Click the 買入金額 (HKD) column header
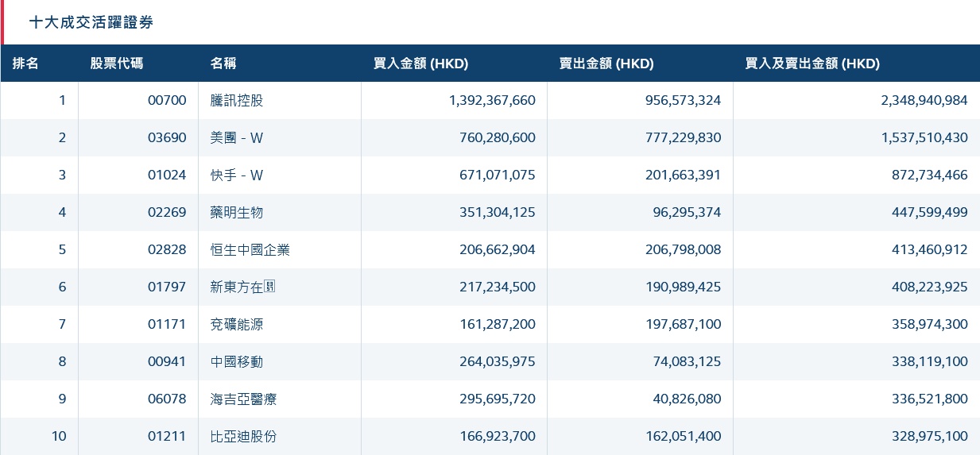The height and width of the screenshot is (455, 980). (x=420, y=64)
